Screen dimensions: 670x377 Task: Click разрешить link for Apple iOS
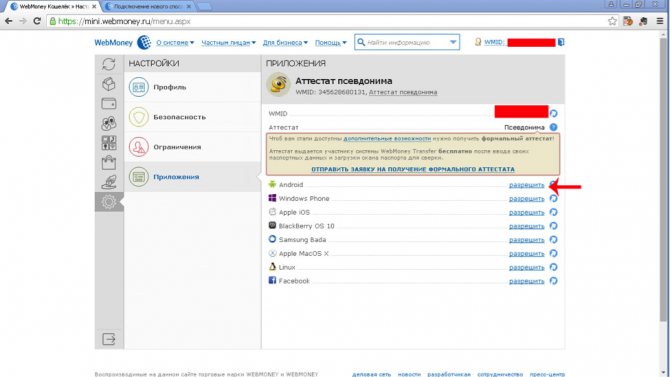[526, 212]
